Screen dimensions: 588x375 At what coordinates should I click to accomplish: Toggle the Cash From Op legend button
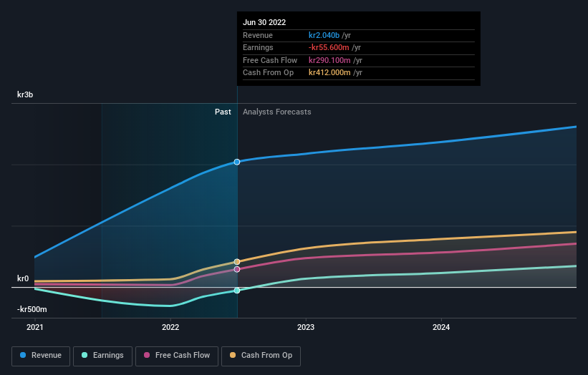261,356
